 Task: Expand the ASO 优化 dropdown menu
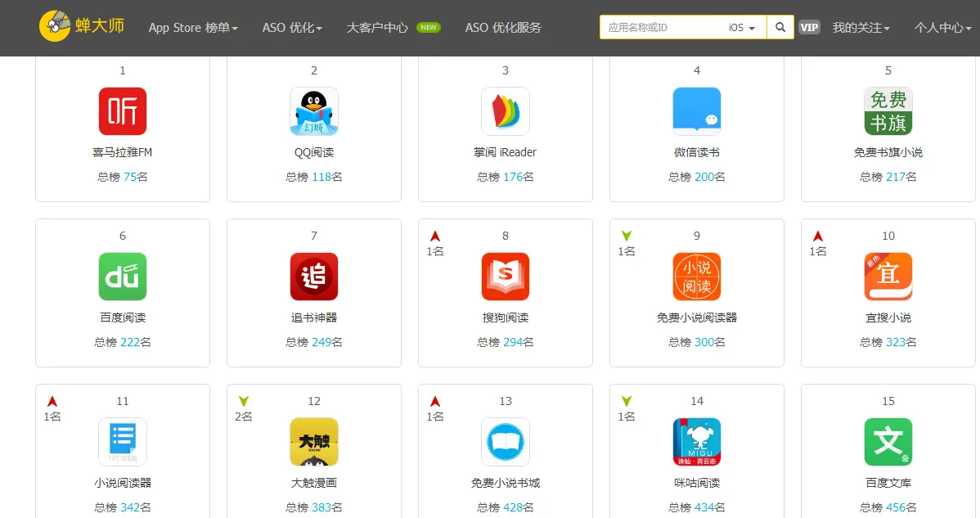coord(292,28)
